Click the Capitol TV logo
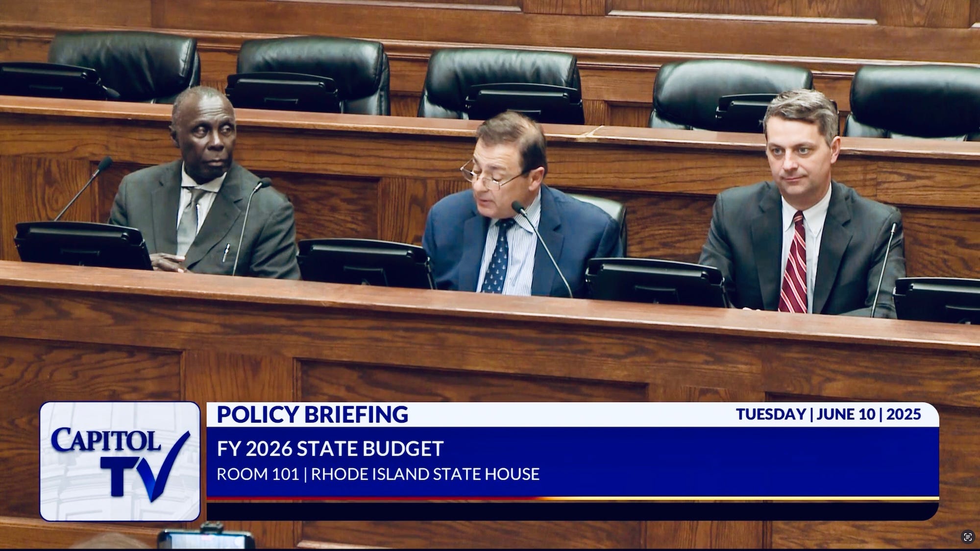Viewport: 980px width, 551px height. click(120, 461)
